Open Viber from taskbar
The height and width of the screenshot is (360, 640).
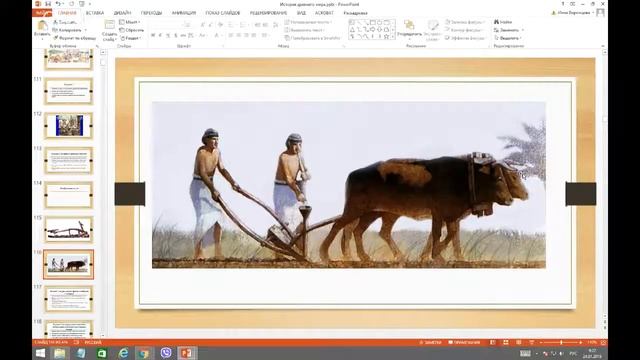(x=166, y=353)
